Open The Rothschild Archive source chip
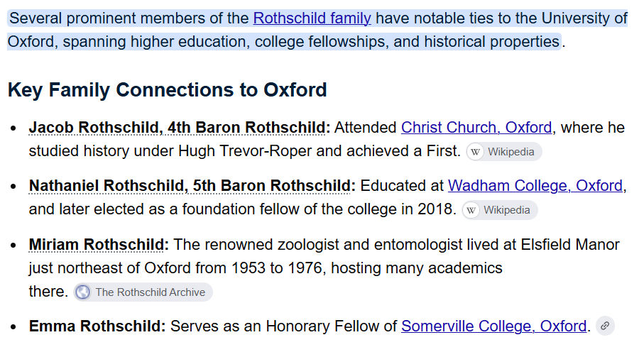644x352 pixels. tap(143, 292)
